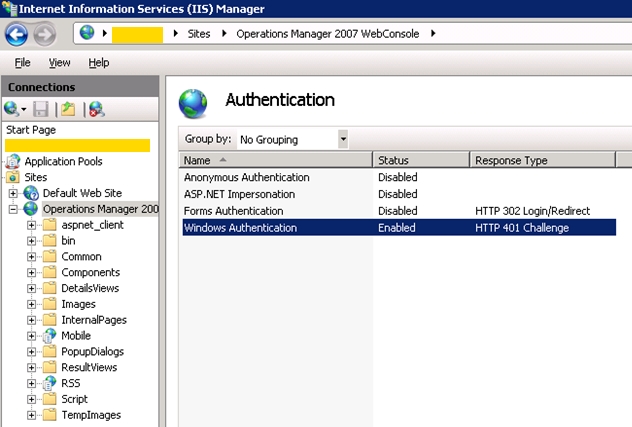Expand the aspnet_client folder node
The image size is (632, 427).
click(x=31, y=225)
